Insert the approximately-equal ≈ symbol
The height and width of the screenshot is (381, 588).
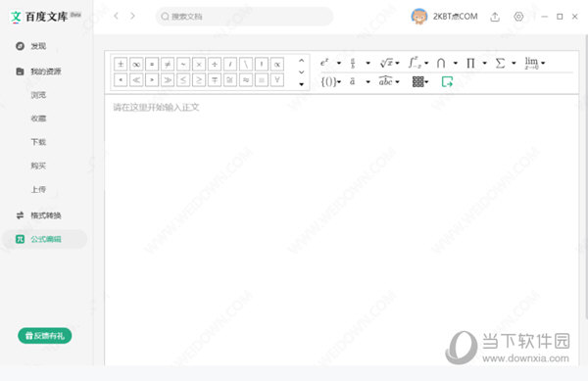246,79
